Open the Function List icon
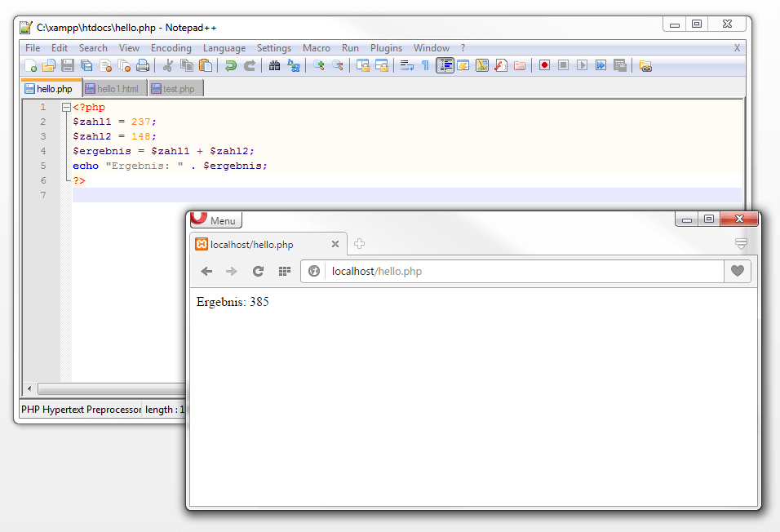 (x=501, y=65)
